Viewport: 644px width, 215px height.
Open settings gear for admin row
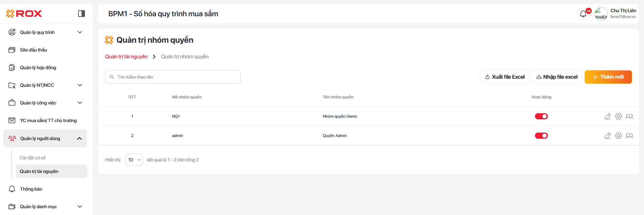[x=619, y=136]
